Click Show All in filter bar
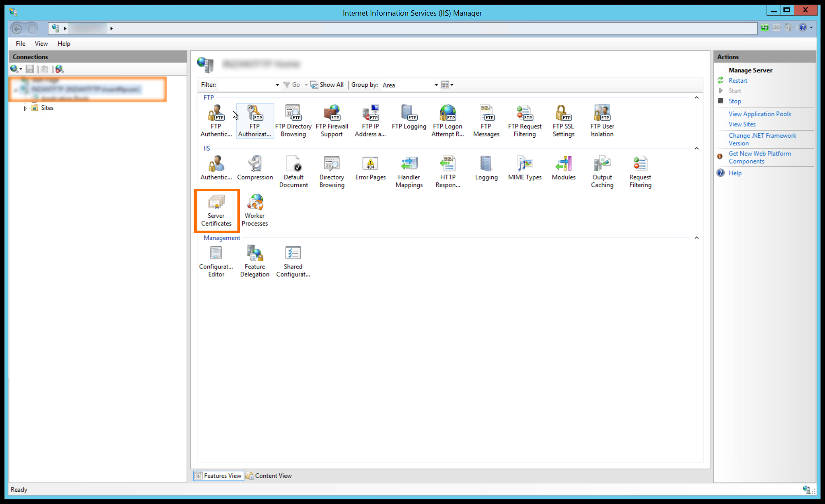This screenshot has height=504, width=825. pos(327,85)
